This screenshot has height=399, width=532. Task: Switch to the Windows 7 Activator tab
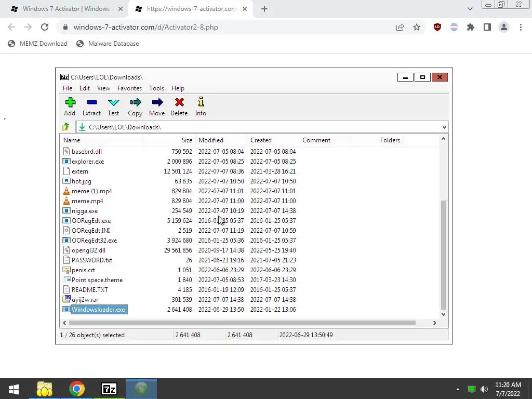pyautogui.click(x=66, y=9)
